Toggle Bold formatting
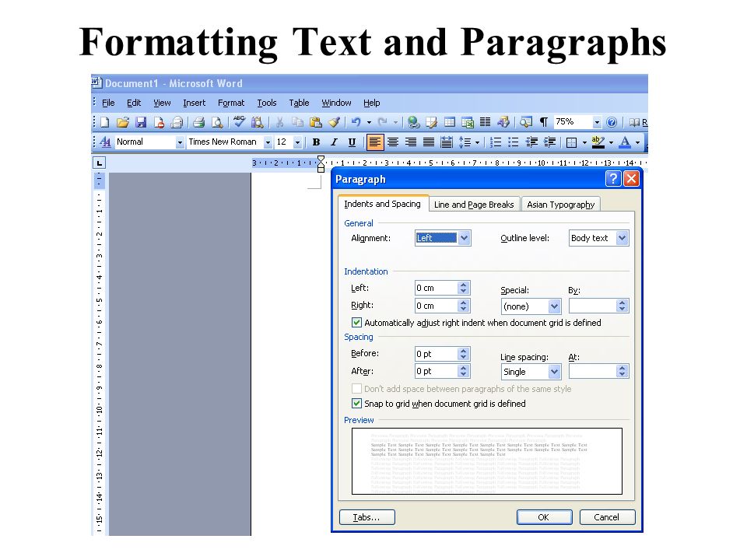This screenshot has width=747, height=560. 316,142
